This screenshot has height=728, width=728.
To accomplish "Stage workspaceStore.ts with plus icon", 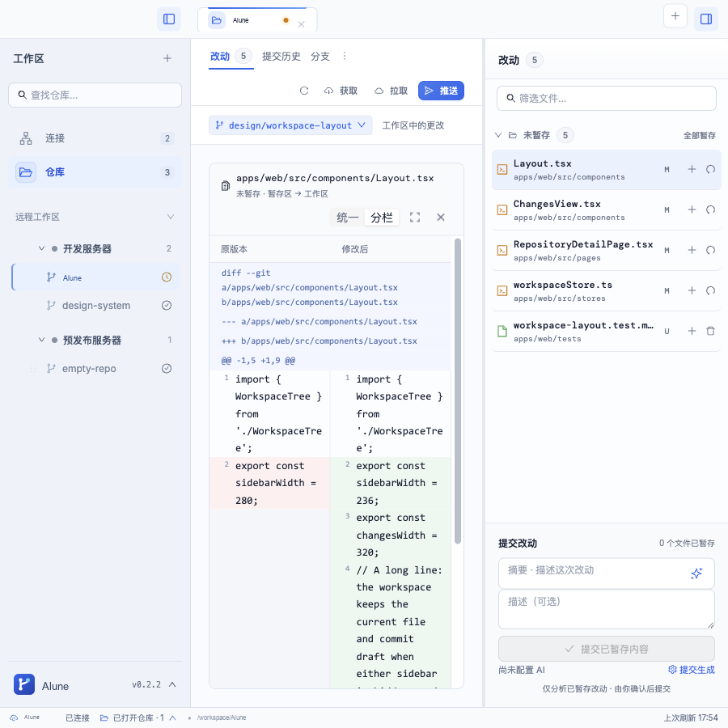I will [x=692, y=290].
